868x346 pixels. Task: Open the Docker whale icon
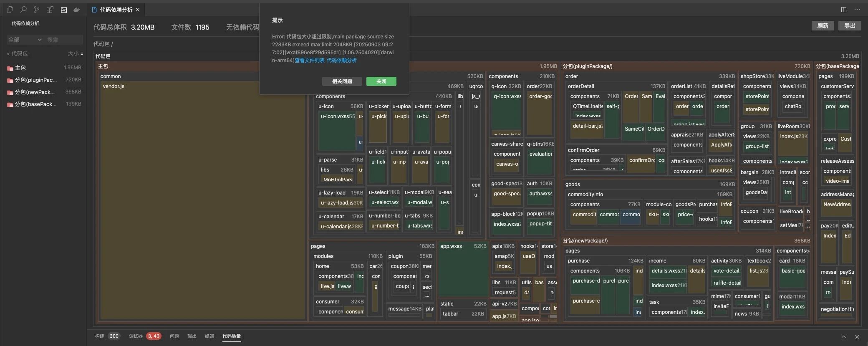76,10
